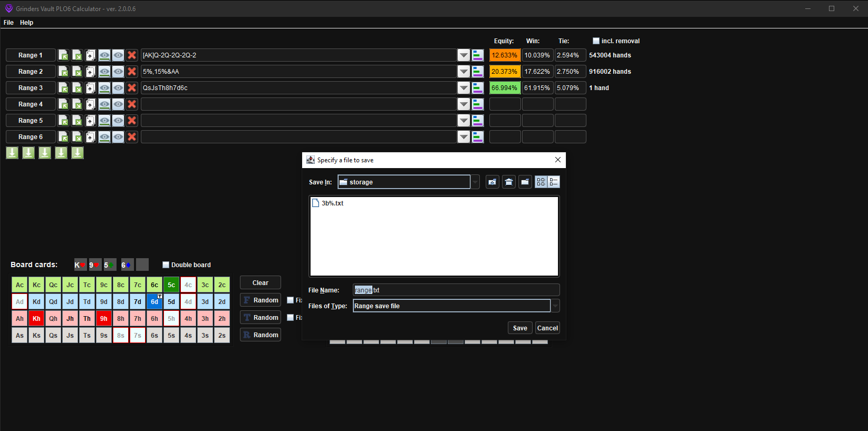
Task: Expand the Range 2 history dropdown arrow
Action: (x=464, y=72)
